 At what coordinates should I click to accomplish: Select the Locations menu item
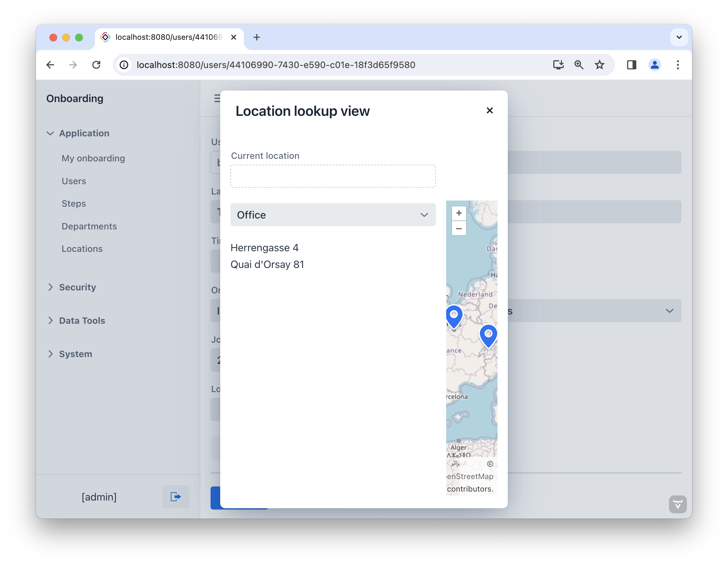point(82,248)
